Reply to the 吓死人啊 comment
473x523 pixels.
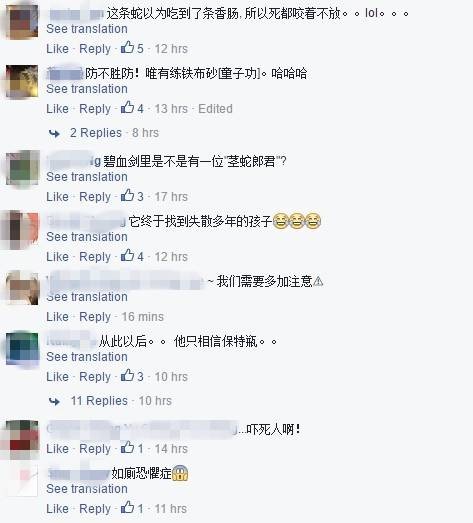coord(95,449)
